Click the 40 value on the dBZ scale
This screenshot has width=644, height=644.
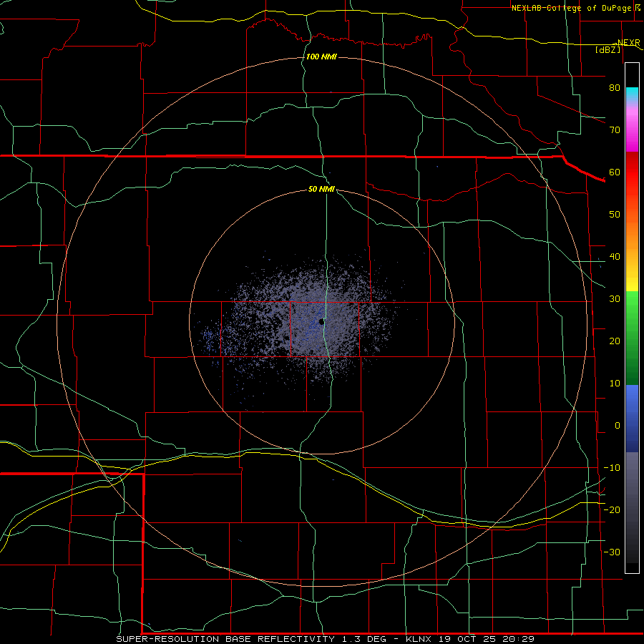tap(615, 257)
